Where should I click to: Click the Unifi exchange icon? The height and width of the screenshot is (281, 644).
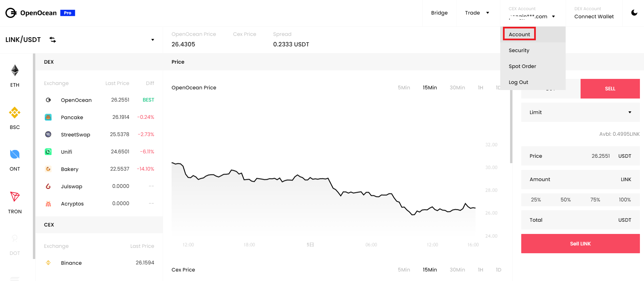click(48, 152)
